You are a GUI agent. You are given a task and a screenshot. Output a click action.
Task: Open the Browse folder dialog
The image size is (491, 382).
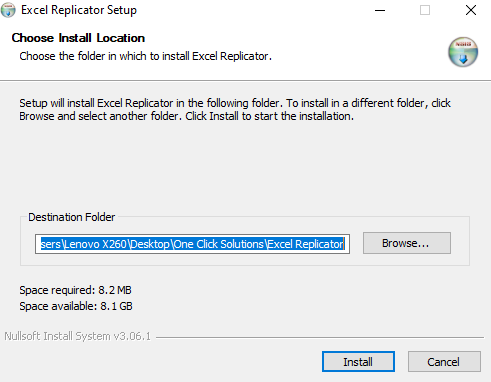click(407, 243)
